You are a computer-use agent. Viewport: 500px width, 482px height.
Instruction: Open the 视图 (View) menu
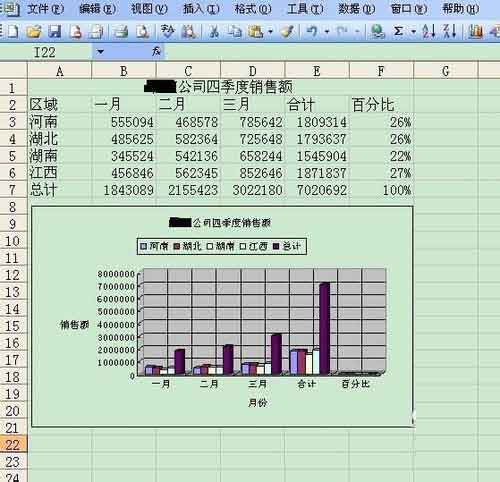pyautogui.click(x=149, y=9)
